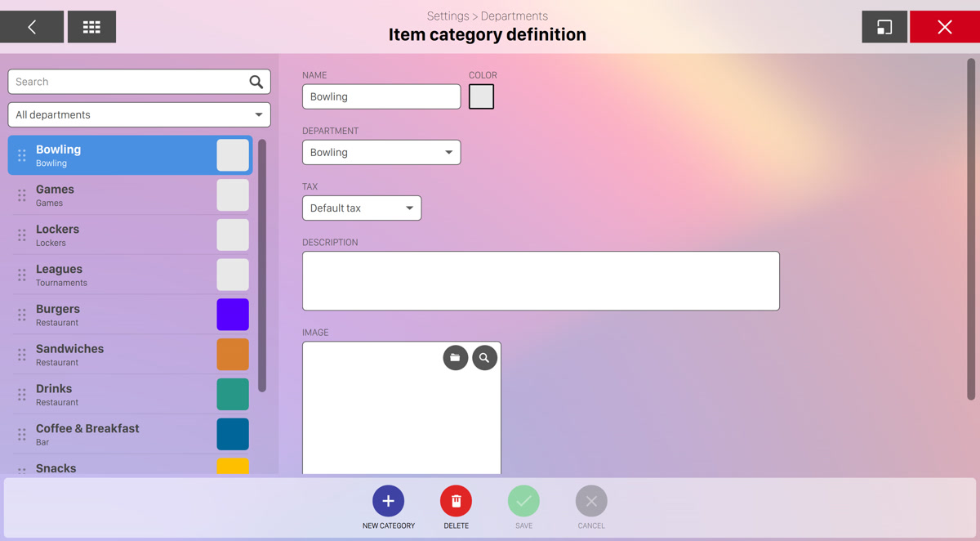Viewport: 980px width, 541px height.
Task: Click the window resize icon
Action: [x=884, y=27]
